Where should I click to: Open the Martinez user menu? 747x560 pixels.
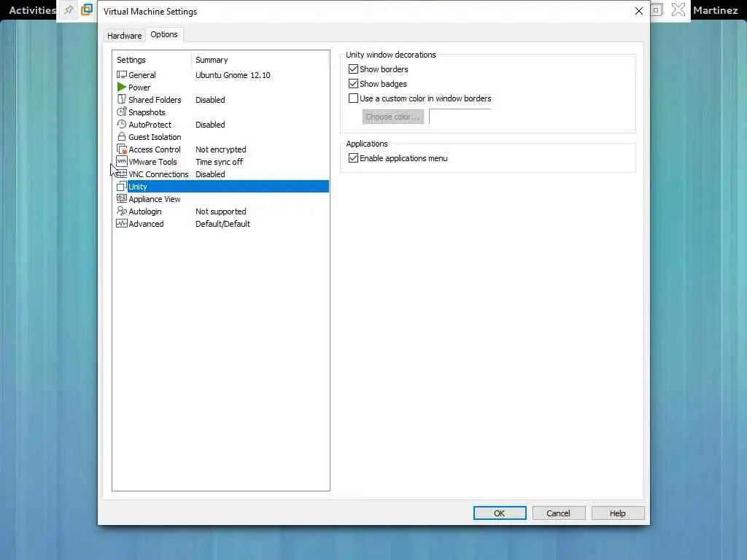715,10
